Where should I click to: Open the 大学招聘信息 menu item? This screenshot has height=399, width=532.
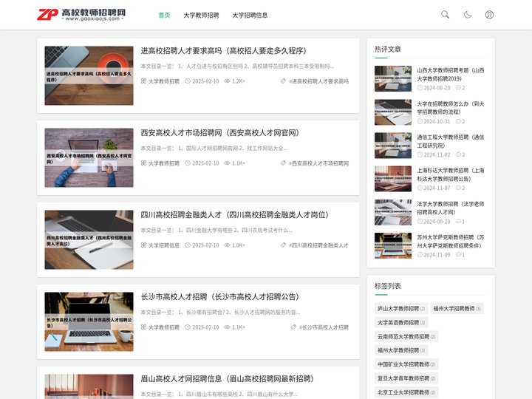coord(250,16)
